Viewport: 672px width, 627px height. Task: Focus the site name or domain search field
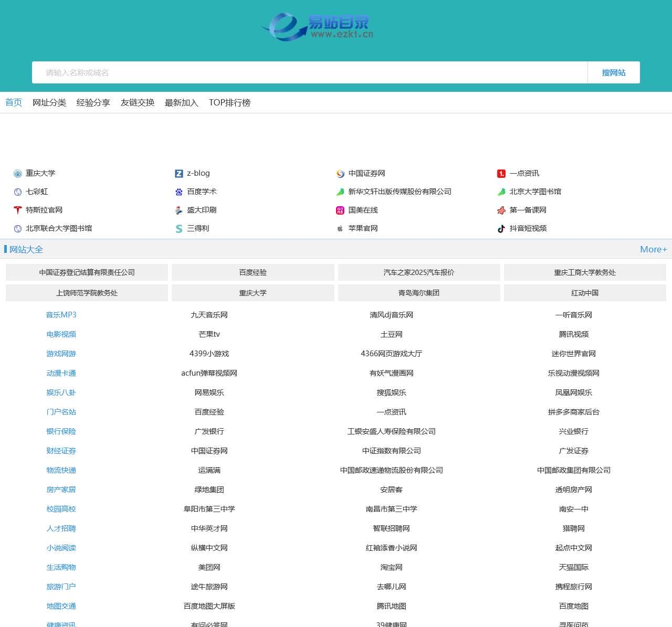click(310, 72)
